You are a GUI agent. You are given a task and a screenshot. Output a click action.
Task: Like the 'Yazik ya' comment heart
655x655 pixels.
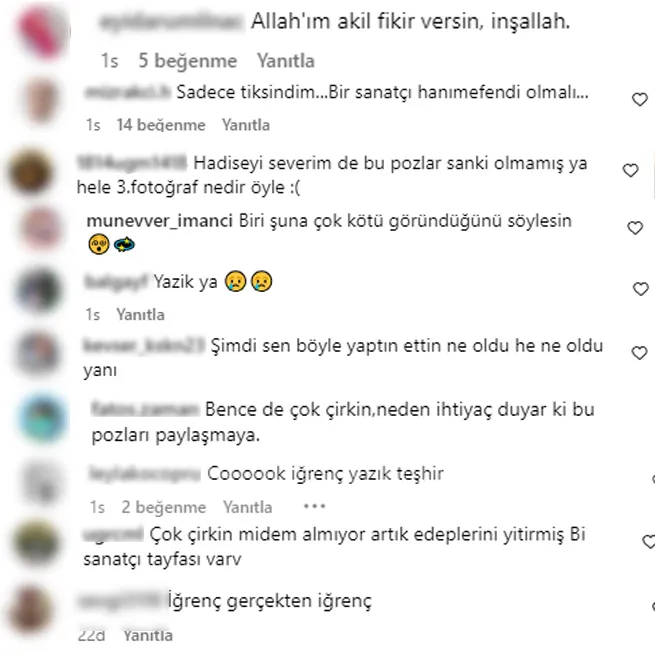click(x=640, y=289)
